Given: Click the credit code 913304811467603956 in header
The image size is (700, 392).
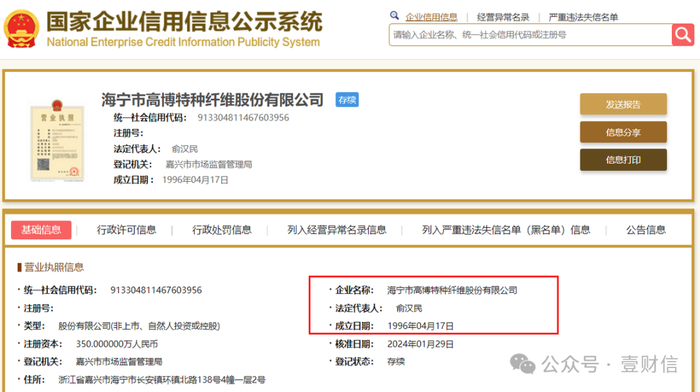Looking at the screenshot, I should [243, 117].
